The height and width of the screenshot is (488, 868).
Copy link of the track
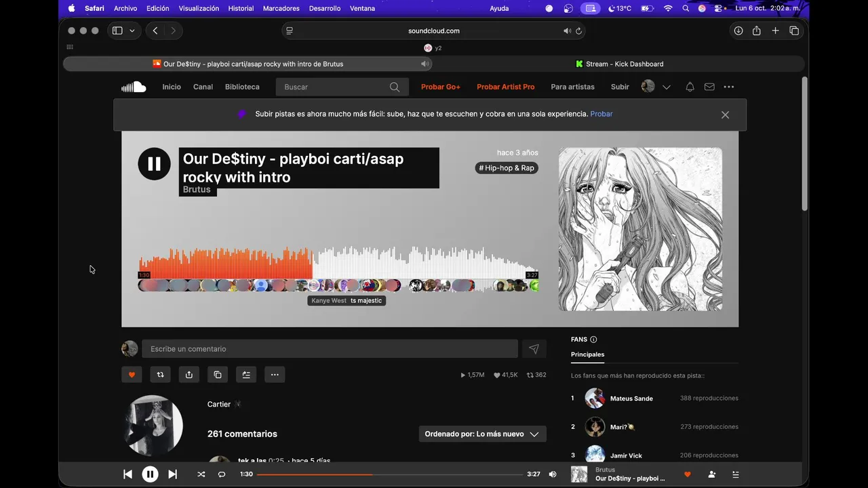tap(217, 375)
